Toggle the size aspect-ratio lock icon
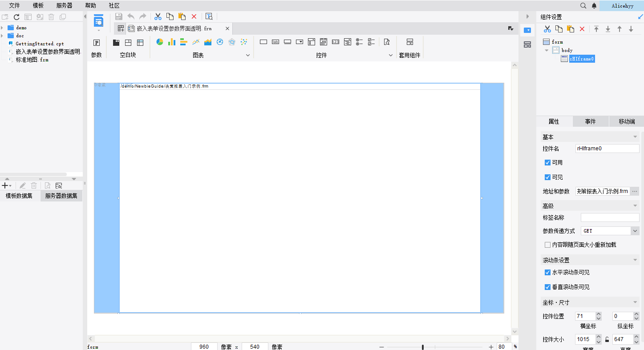This screenshot has height=350, width=644. 607,340
